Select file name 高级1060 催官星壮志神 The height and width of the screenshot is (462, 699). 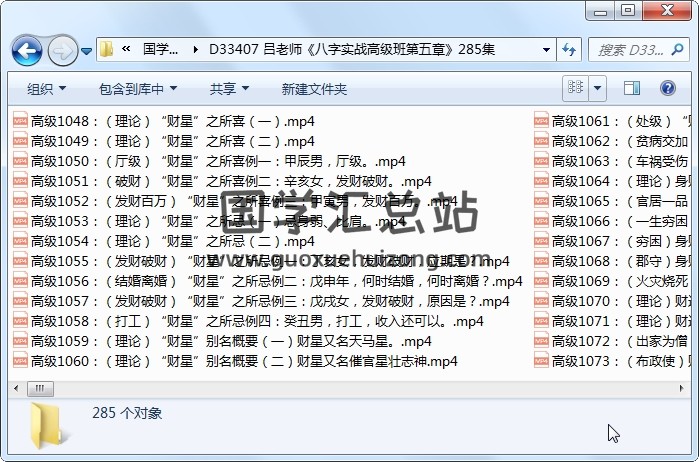tap(244, 361)
